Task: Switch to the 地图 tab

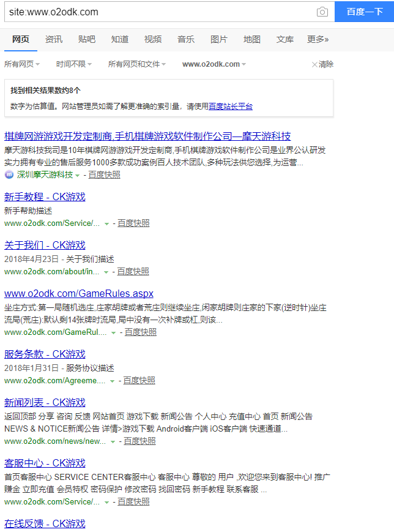Action: click(252, 39)
